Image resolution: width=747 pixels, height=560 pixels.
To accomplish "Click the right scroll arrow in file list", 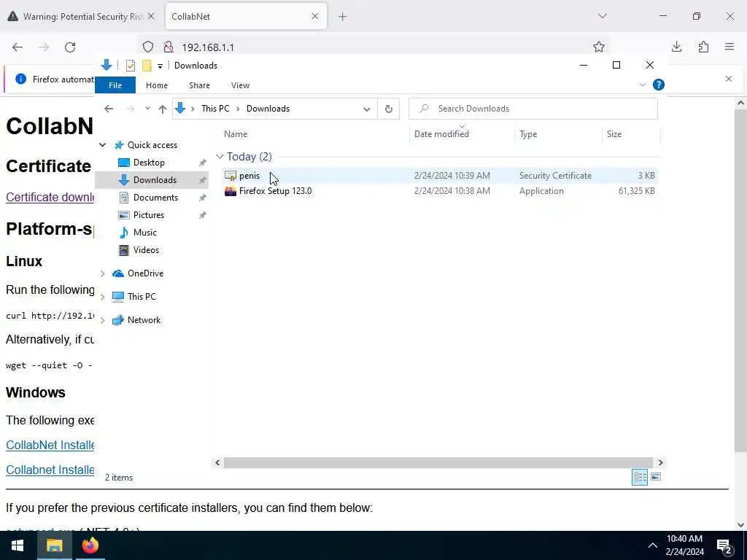I will [x=660, y=462].
